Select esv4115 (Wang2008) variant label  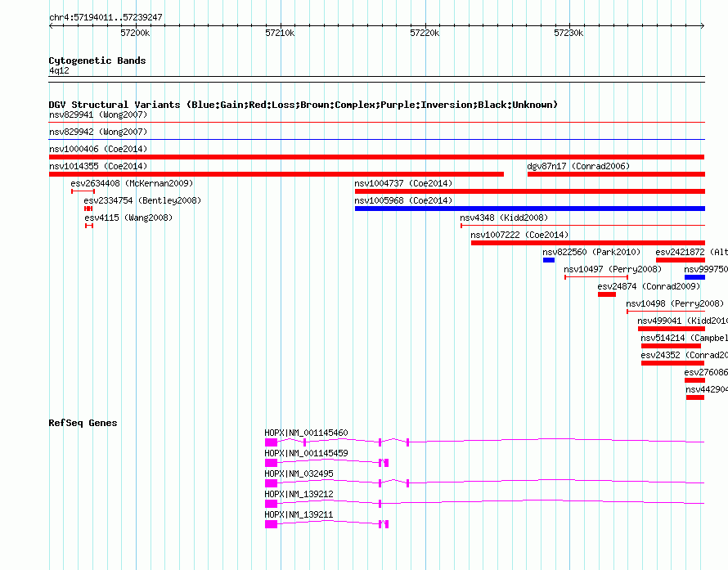click(128, 218)
